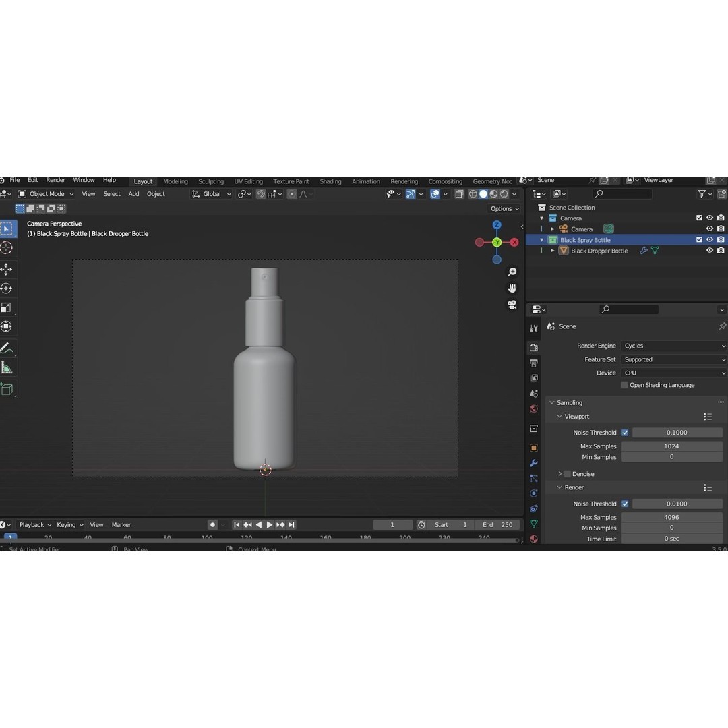Click the viewport Max Samples field 1024
This screenshot has width=728, height=728.
672,446
